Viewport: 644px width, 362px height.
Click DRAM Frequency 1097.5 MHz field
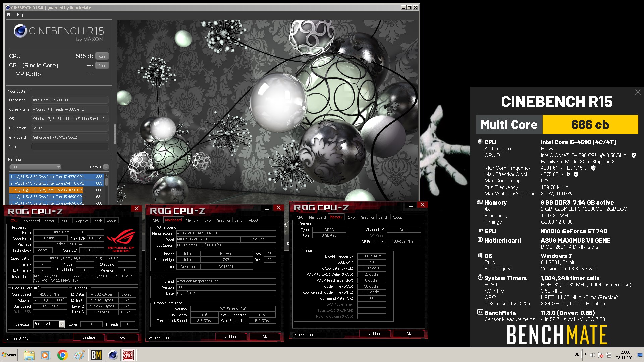(x=371, y=256)
